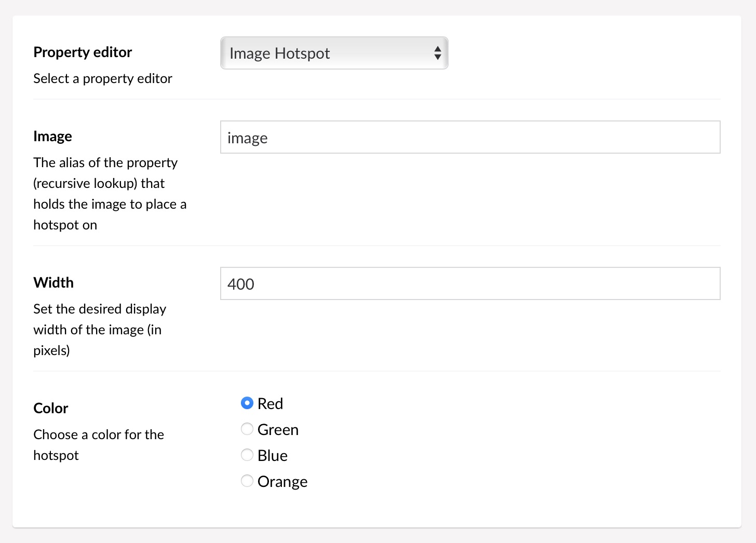Click the bold "Width" field label
Viewport: 756px width, 543px height.
click(x=53, y=283)
